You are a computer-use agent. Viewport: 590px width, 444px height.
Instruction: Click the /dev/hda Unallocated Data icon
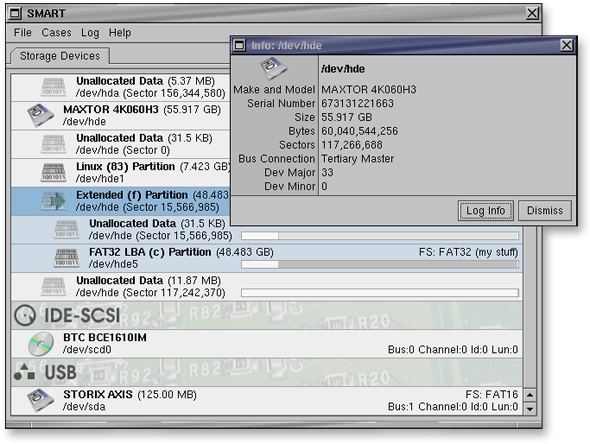[53, 87]
